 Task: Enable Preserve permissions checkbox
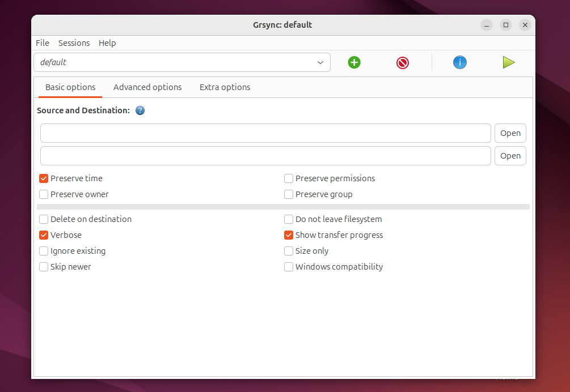point(289,178)
